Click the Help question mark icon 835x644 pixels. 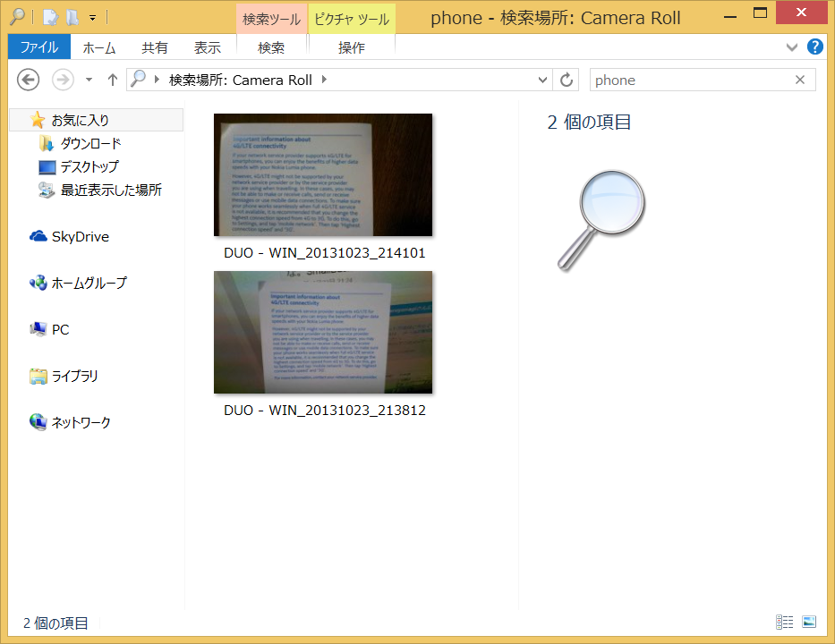click(815, 47)
